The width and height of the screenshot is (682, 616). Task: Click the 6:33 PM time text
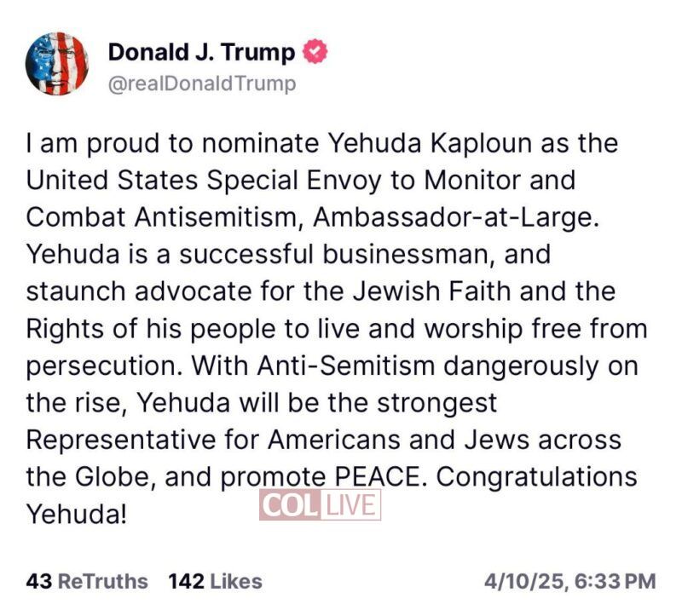[x=614, y=581]
